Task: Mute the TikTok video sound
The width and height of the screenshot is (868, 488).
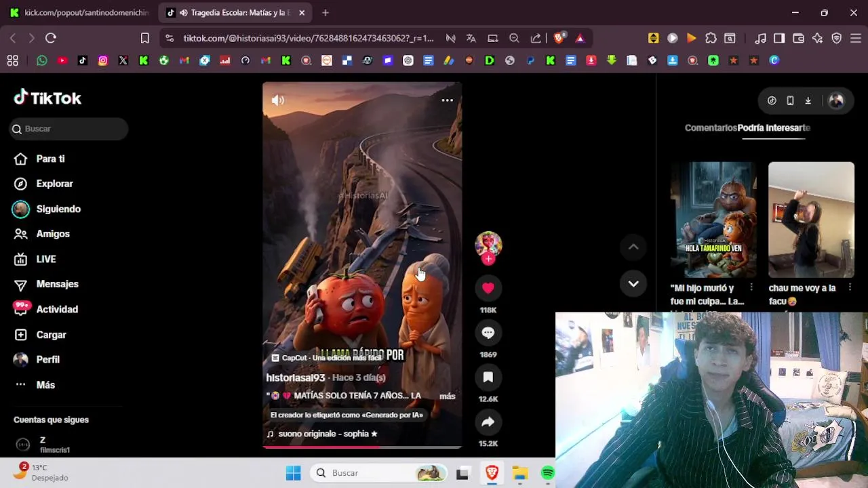Action: click(x=278, y=100)
